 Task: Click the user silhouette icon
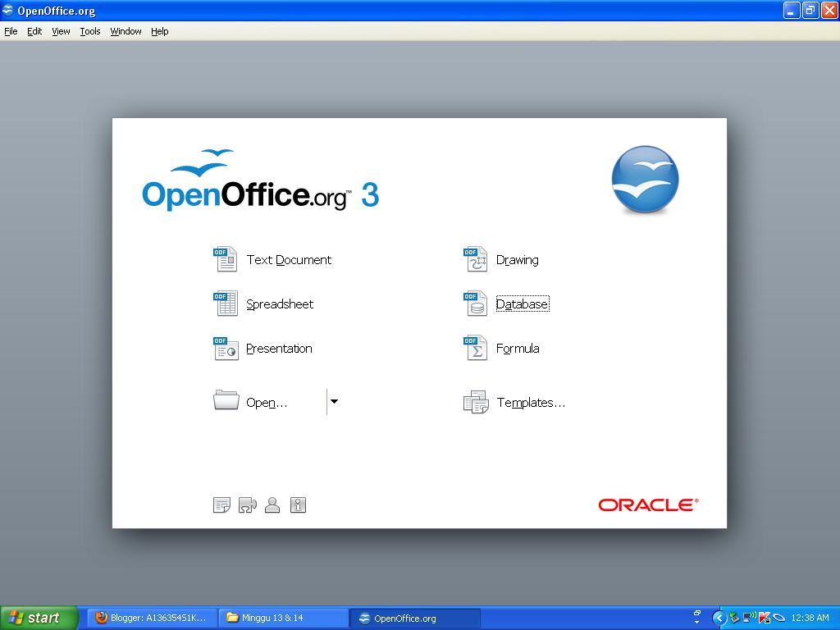pyautogui.click(x=272, y=504)
